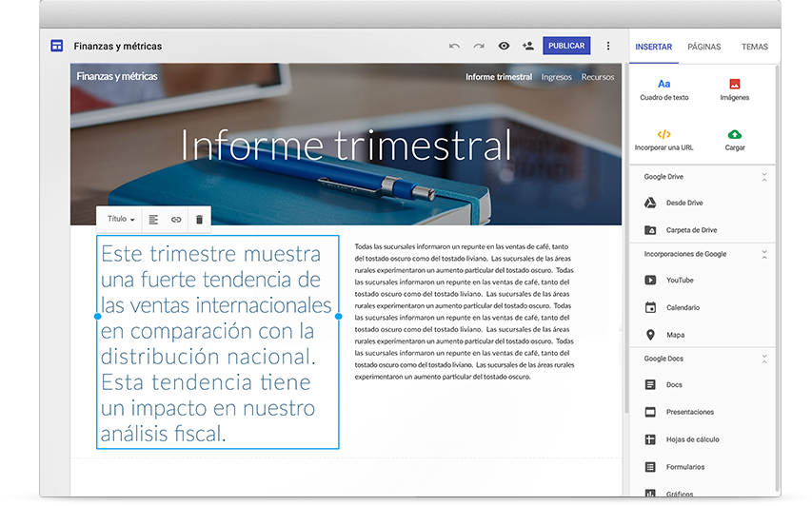Collapse the Incorporaciones de Google section
Screen dimensions: 812x506
(763, 255)
